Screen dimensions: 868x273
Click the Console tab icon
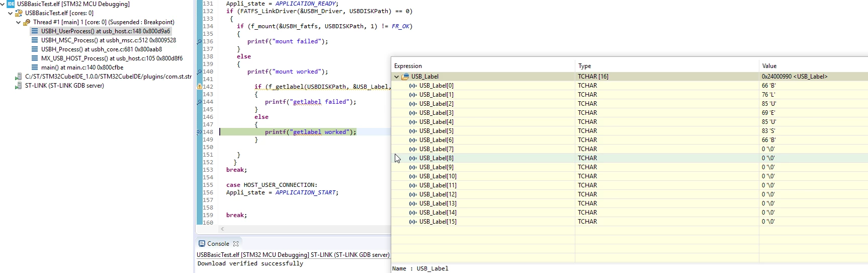point(202,244)
